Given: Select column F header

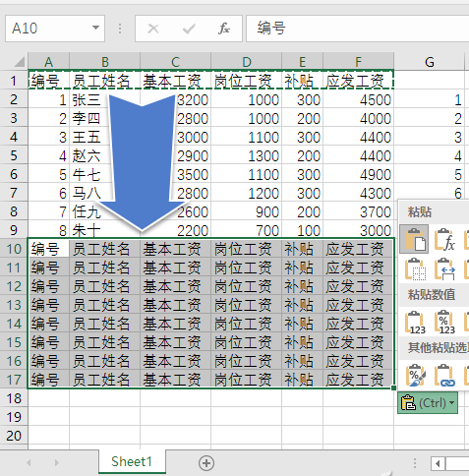Looking at the screenshot, I should tap(359, 61).
